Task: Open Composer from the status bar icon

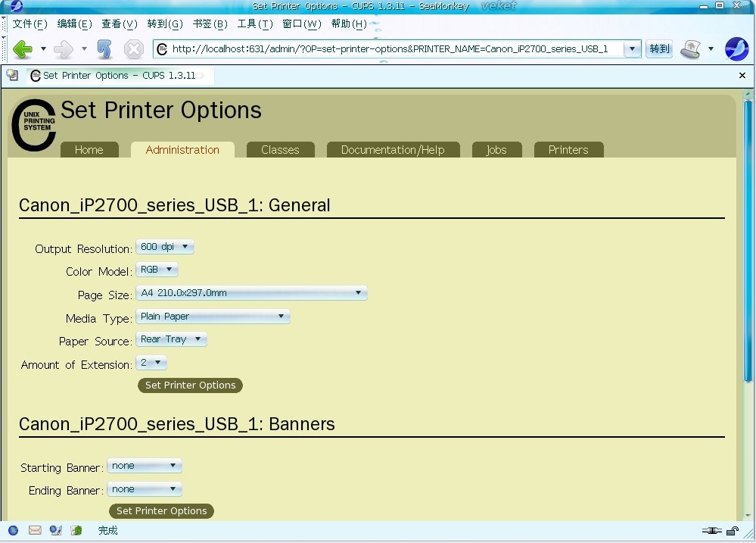Action: coord(55,530)
